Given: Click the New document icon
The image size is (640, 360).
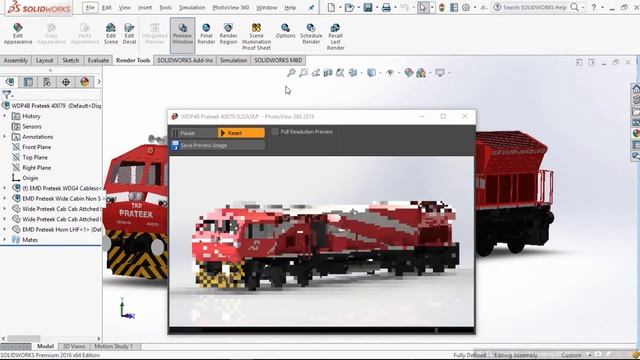Looking at the screenshot, I should 331,7.
